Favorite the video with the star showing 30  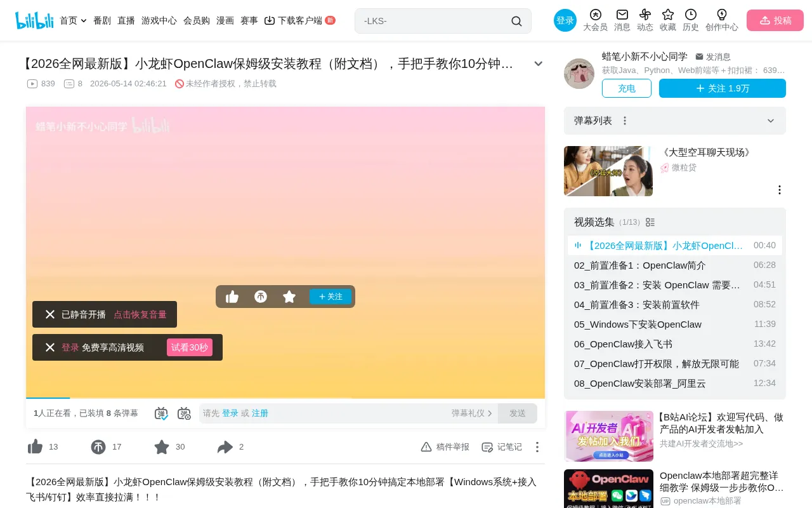point(162,447)
